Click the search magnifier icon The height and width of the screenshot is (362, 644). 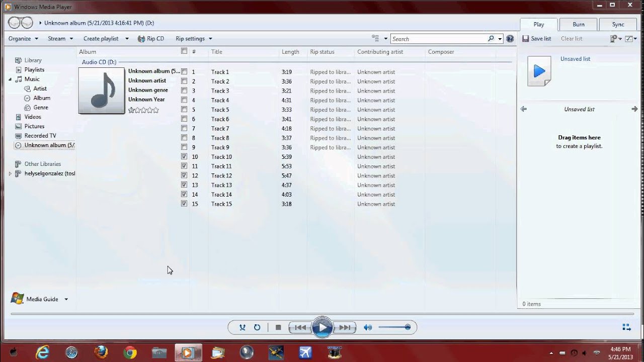(491, 39)
